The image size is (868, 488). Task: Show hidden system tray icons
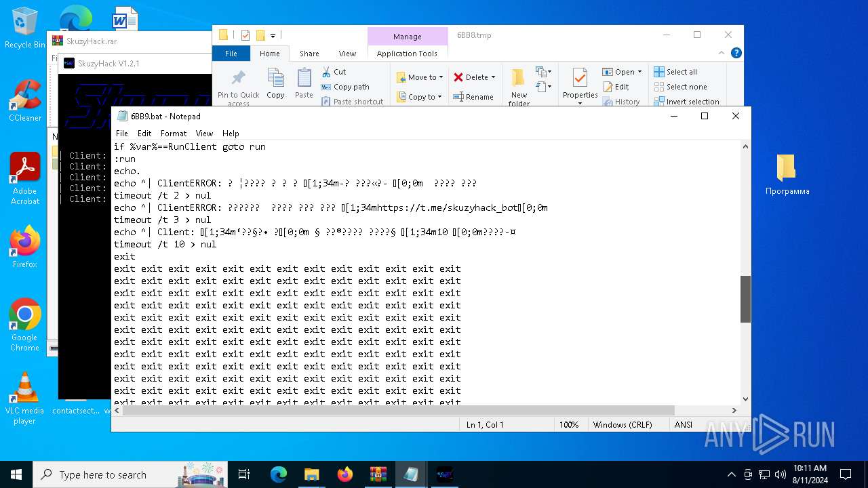[x=731, y=474]
